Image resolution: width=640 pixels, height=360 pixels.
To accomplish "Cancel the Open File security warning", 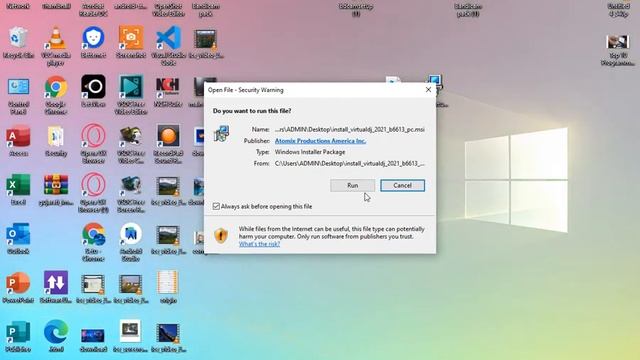I will [402, 185].
